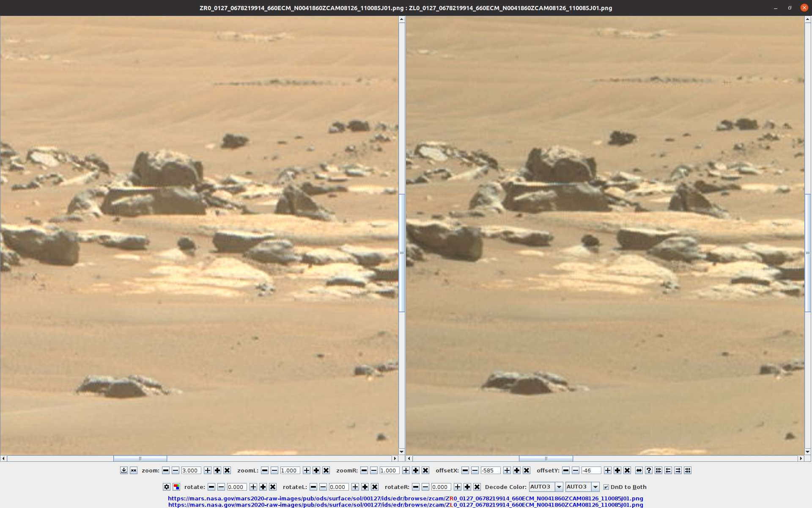Screen dimensions: 812x508
Task: Click the offsetX value field showing -585
Action: (490, 470)
